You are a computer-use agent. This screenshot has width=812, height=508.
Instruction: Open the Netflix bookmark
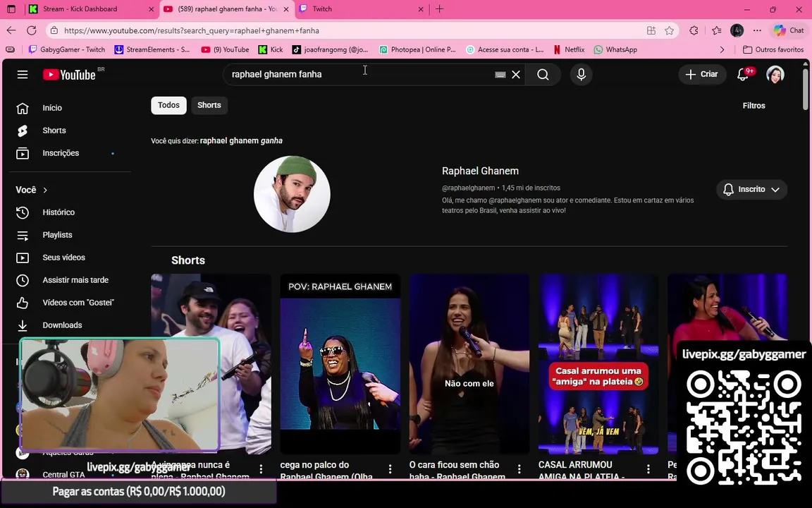click(569, 50)
